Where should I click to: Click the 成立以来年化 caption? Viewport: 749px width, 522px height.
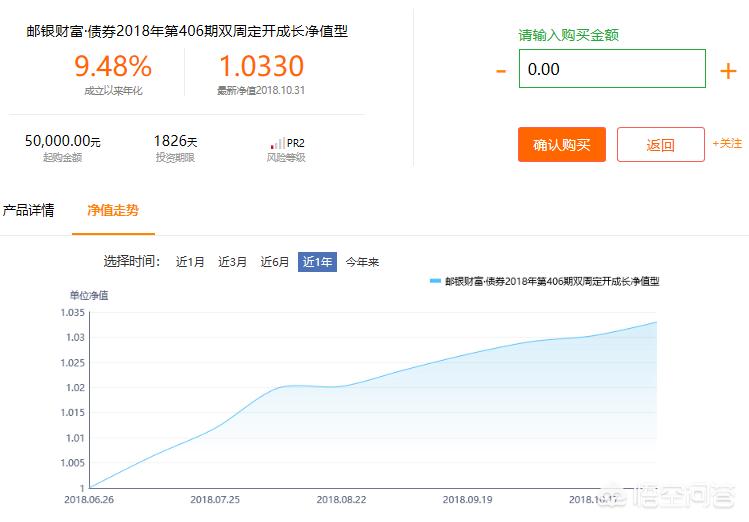tap(113, 91)
